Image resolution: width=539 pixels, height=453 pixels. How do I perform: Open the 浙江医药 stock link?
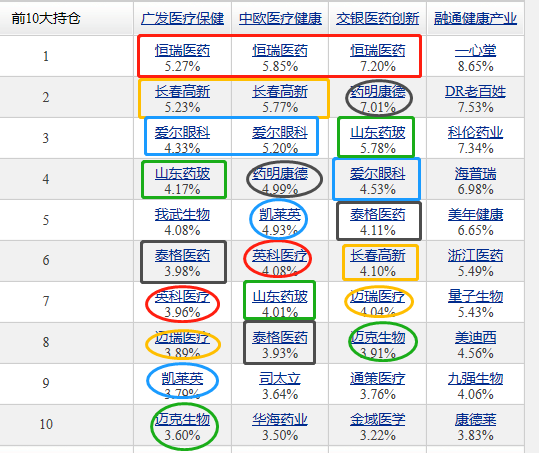(475, 255)
